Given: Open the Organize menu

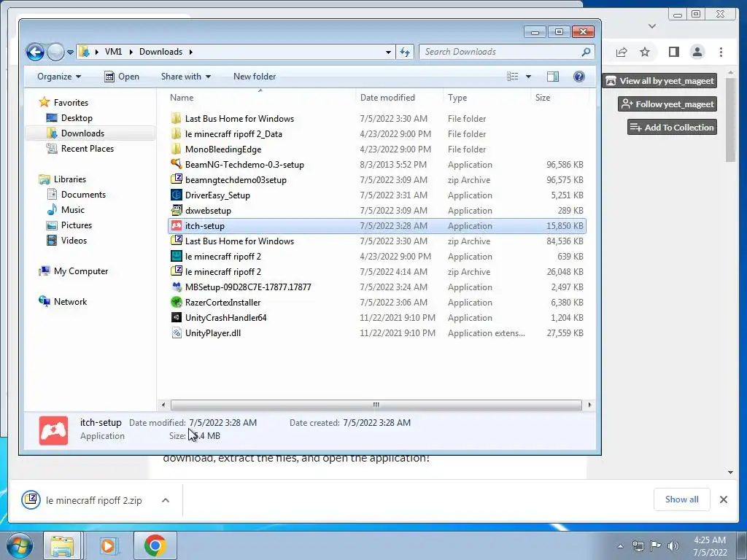Looking at the screenshot, I should (x=59, y=77).
